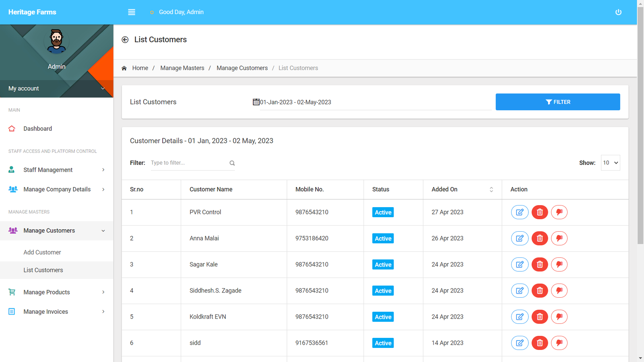Click the Type to filter search field

pos(188,163)
